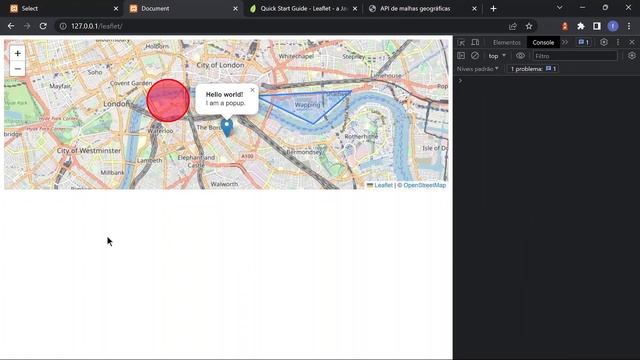Click the red circle overlay

coord(168,100)
